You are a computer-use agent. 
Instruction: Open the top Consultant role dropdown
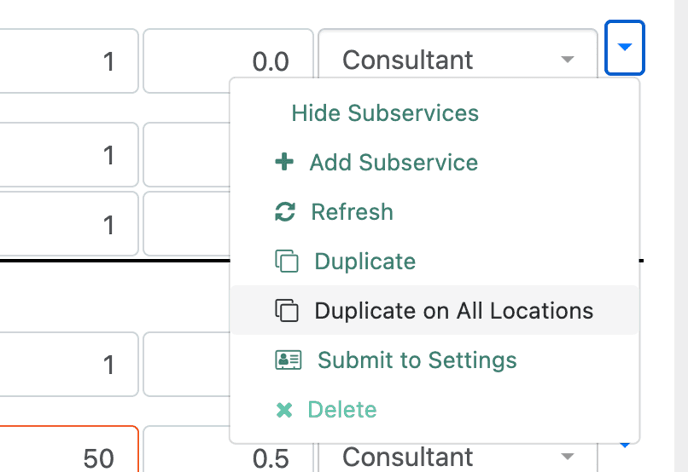pyautogui.click(x=458, y=60)
